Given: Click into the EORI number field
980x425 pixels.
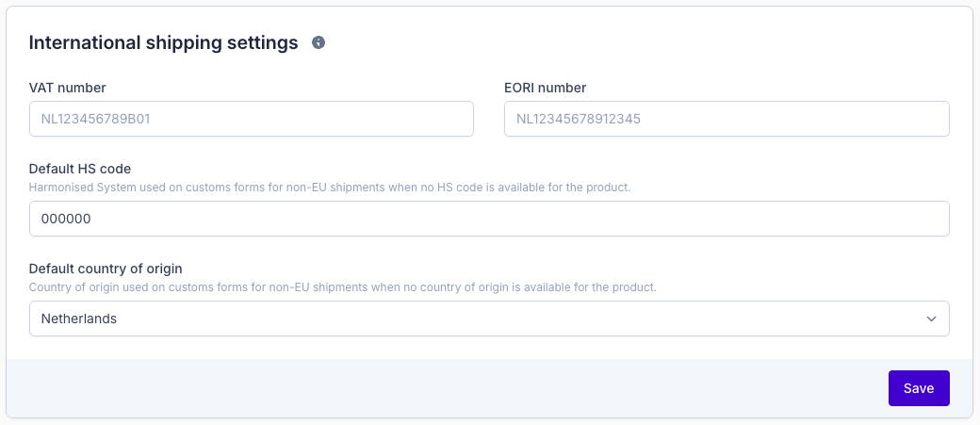Looking at the screenshot, I should coord(727,120).
